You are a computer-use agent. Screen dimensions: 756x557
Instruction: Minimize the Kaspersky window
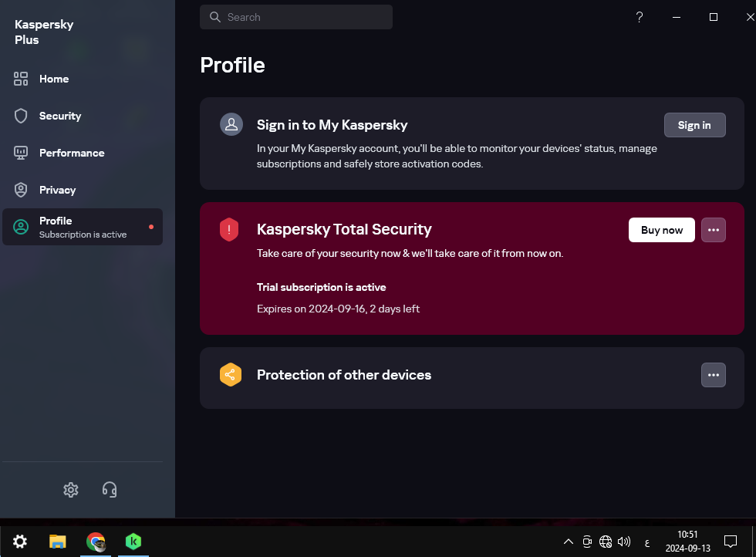[x=677, y=18]
